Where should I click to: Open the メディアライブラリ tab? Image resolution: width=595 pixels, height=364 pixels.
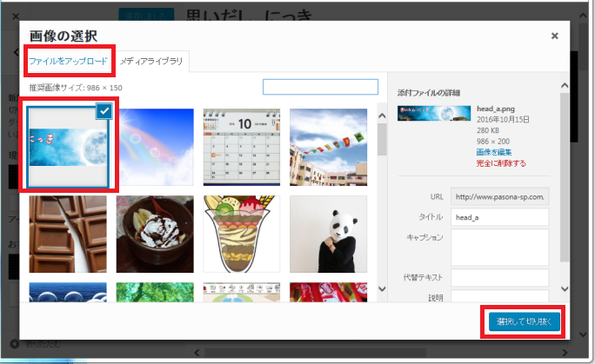coord(151,62)
